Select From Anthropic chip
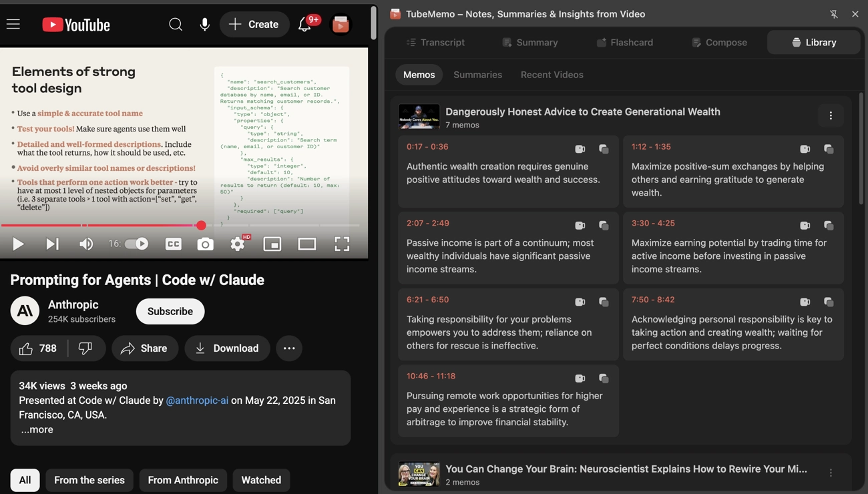Image resolution: width=868 pixels, height=494 pixels. 183,480
